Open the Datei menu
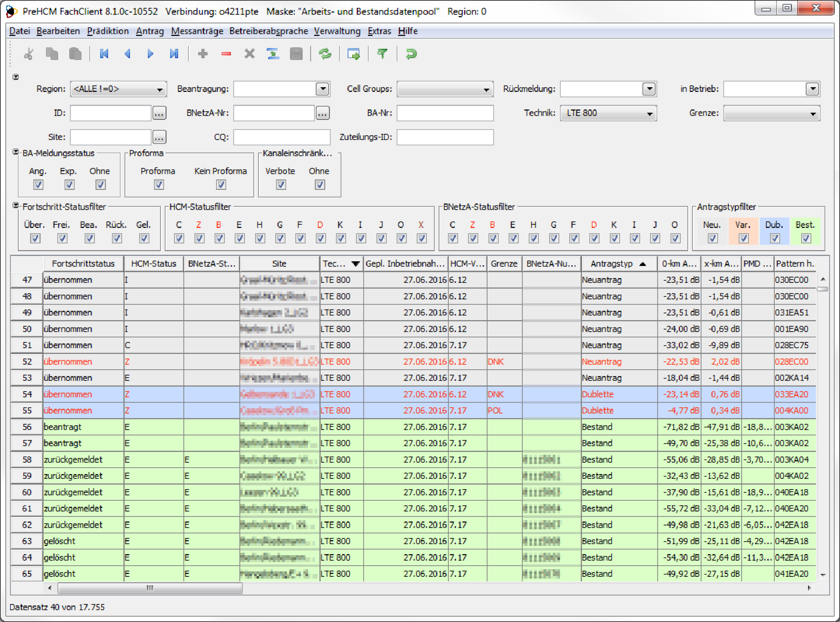Viewport: 840px width, 622px height. coord(20,31)
